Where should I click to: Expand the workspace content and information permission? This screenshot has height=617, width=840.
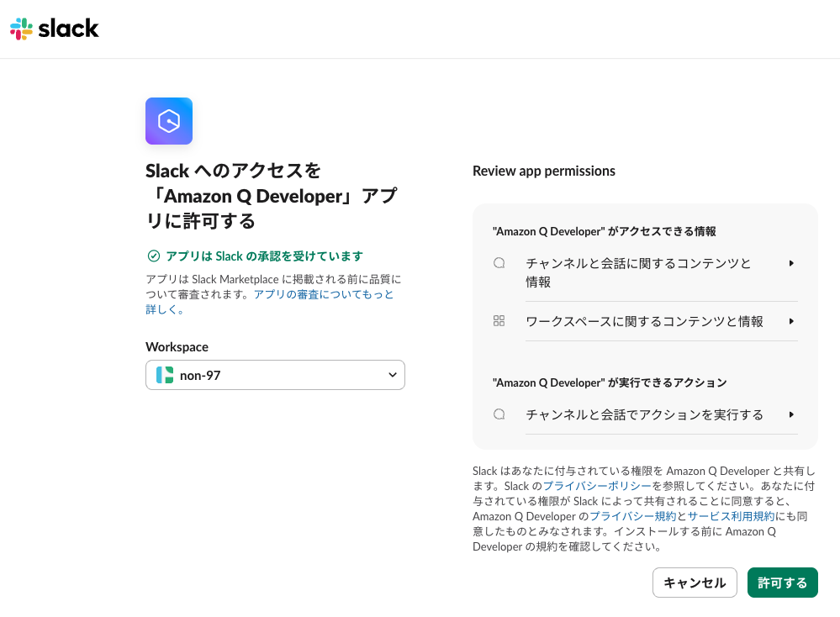790,320
